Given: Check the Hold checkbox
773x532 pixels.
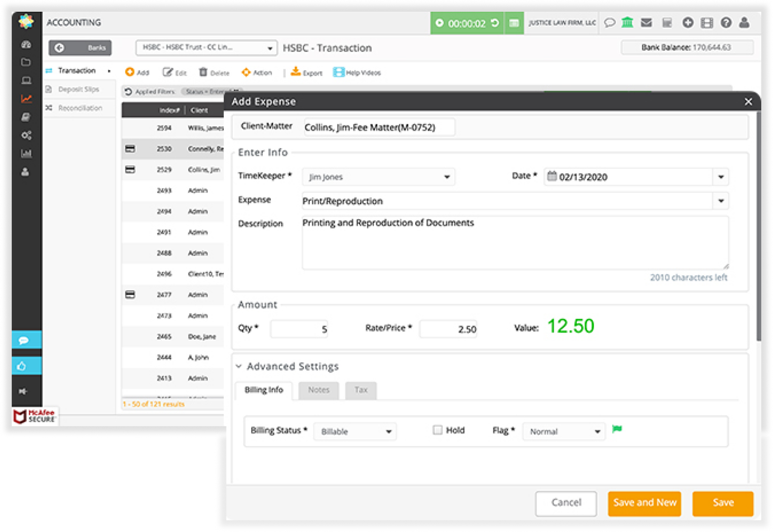Looking at the screenshot, I should coord(437,430).
